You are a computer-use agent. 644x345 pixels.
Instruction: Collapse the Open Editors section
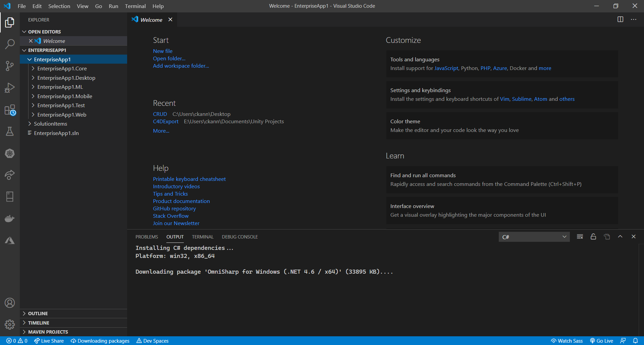tap(24, 32)
